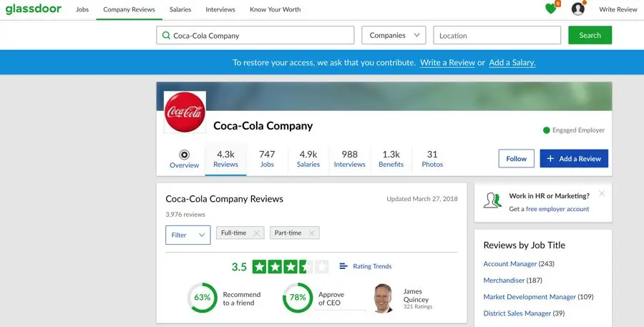This screenshot has height=327, width=644.
Task: Open saved jobs heart icon
Action: click(x=550, y=9)
